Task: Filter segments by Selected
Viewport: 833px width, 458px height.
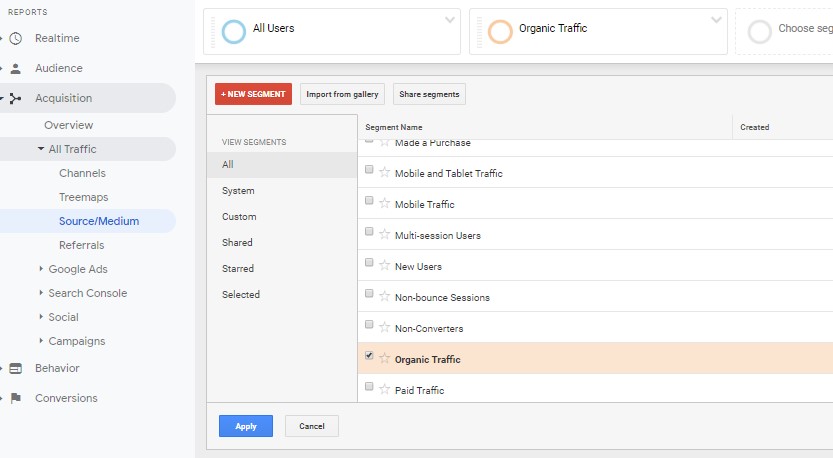Action: 241,294
